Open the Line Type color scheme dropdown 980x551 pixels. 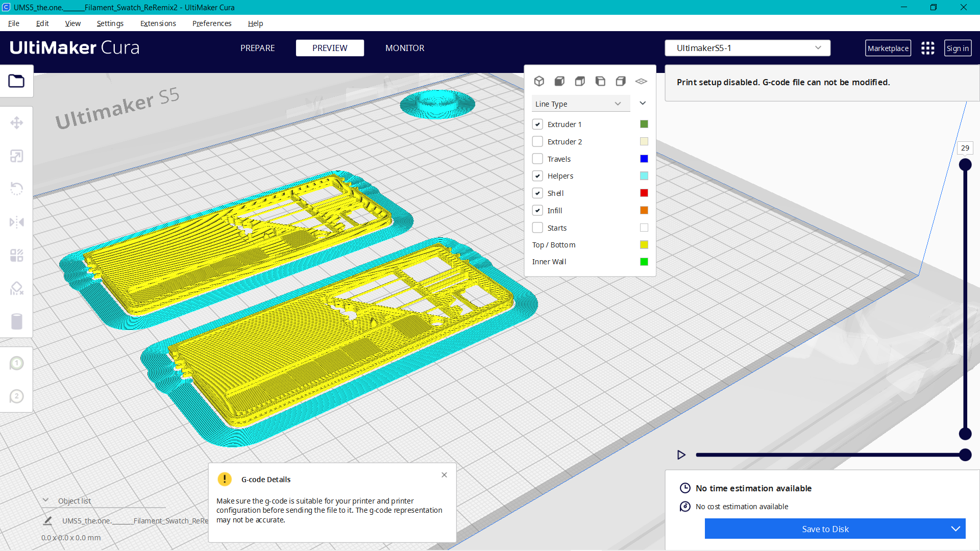[580, 104]
